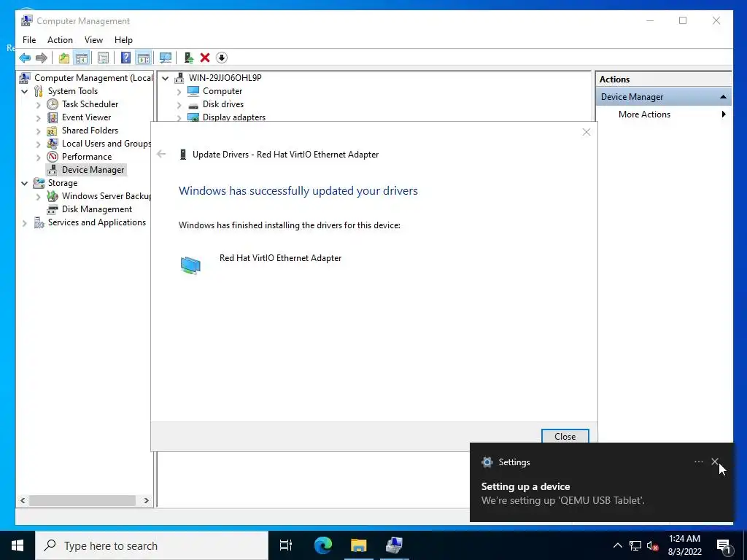Select the Event Viewer icon

(x=53, y=117)
